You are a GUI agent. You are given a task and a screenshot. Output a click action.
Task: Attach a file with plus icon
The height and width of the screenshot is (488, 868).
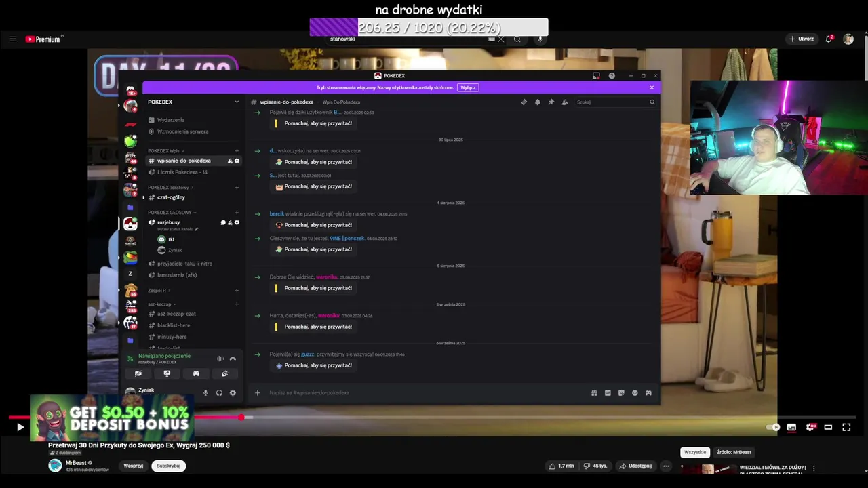[258, 393]
